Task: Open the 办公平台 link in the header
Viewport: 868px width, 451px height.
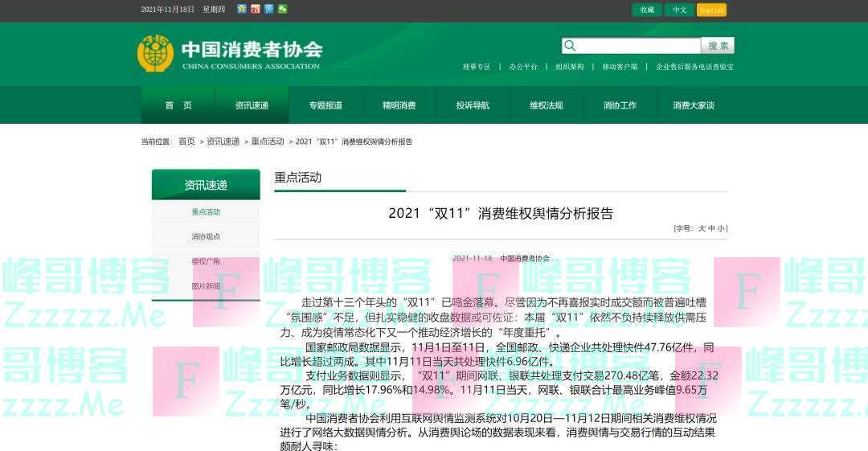Action: tap(523, 67)
